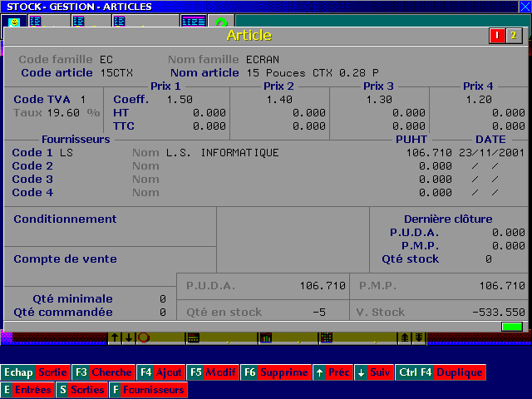This screenshot has height=399, width=532.
Task: Click the Qté en stock value -5
Action: pyautogui.click(x=319, y=313)
